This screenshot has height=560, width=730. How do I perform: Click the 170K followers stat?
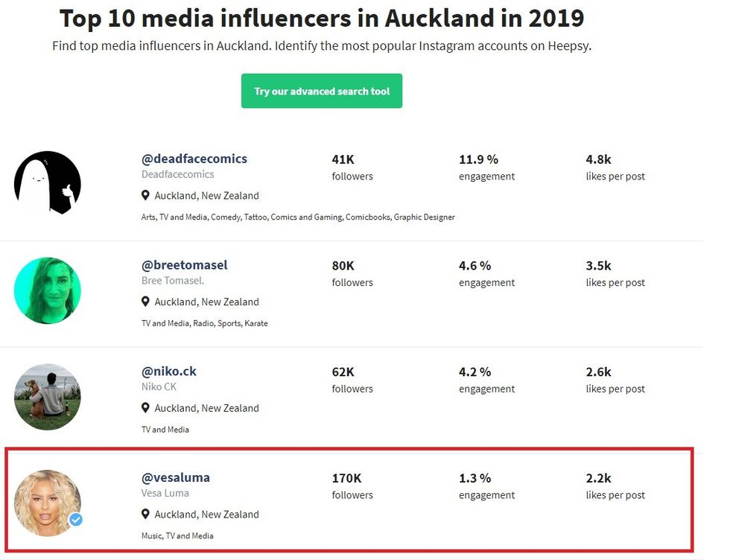click(346, 477)
